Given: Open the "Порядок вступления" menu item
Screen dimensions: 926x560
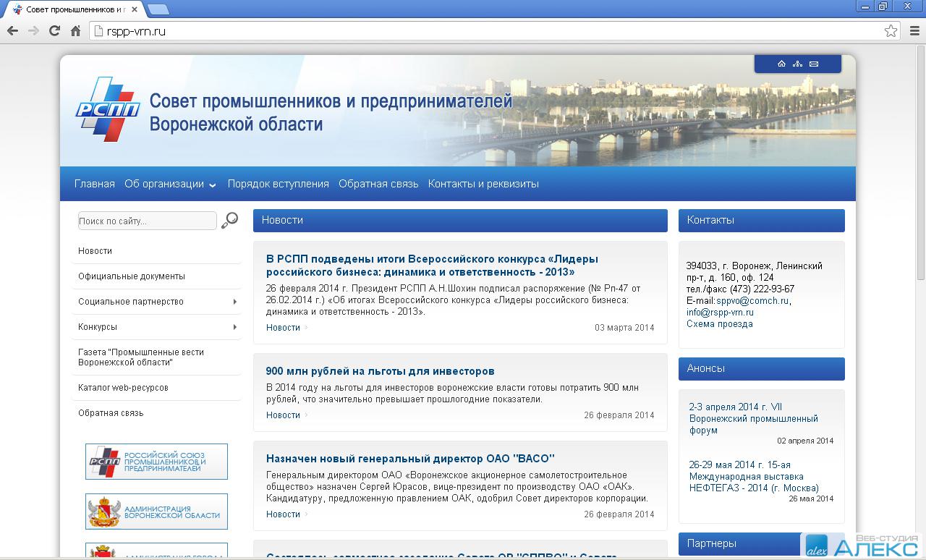Looking at the screenshot, I should click(x=278, y=184).
